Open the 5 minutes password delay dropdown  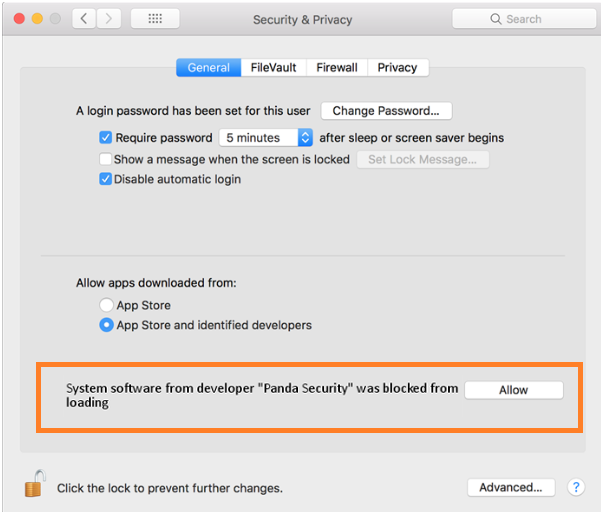tap(266, 138)
